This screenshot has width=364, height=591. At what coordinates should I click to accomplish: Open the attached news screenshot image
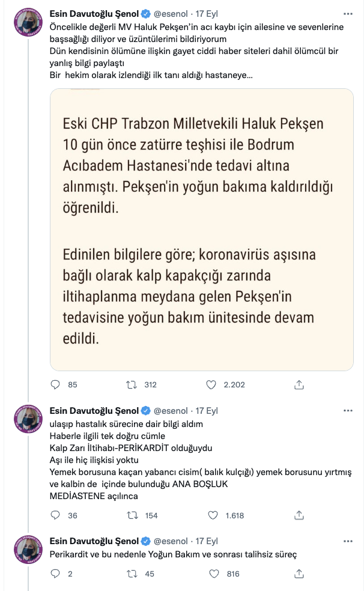coord(201,229)
